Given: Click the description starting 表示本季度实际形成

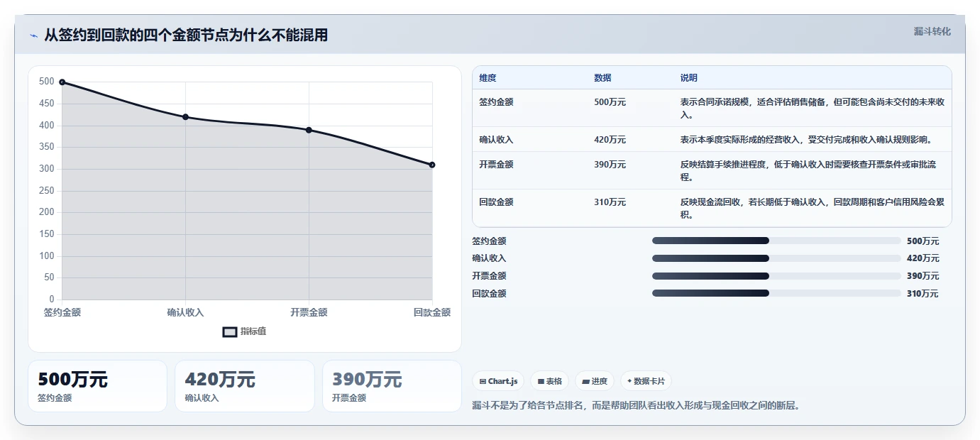Looking at the screenshot, I should 805,139.
